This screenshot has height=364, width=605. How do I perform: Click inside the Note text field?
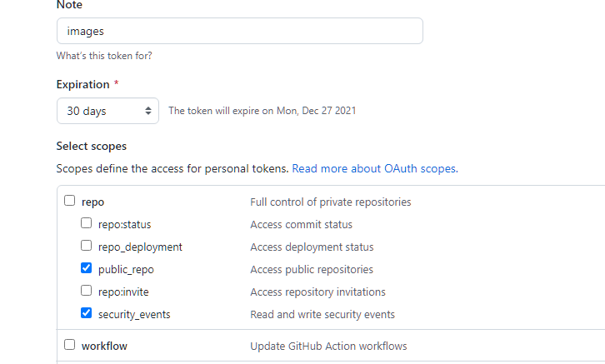coord(239,31)
